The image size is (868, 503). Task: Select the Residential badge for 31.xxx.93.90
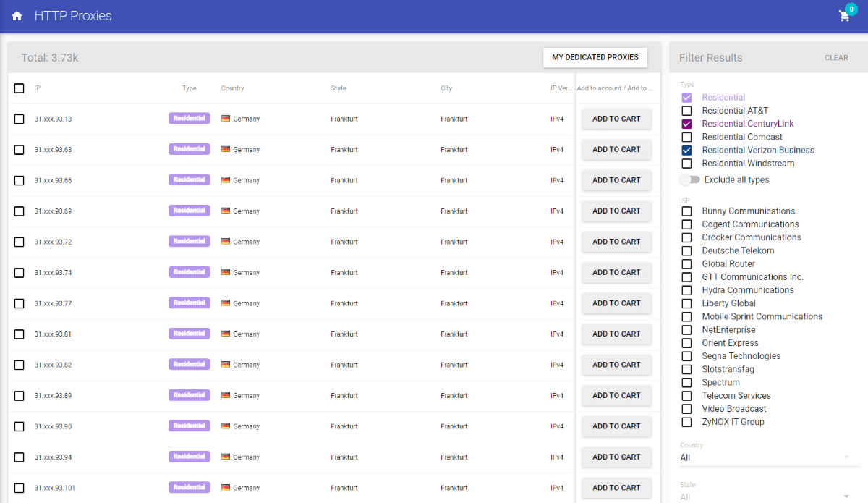(190, 426)
